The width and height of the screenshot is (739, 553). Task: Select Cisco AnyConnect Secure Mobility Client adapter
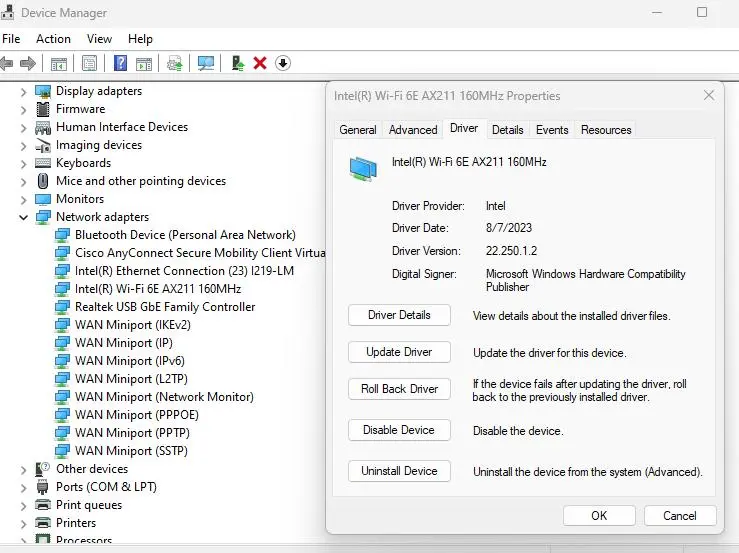coord(200,253)
